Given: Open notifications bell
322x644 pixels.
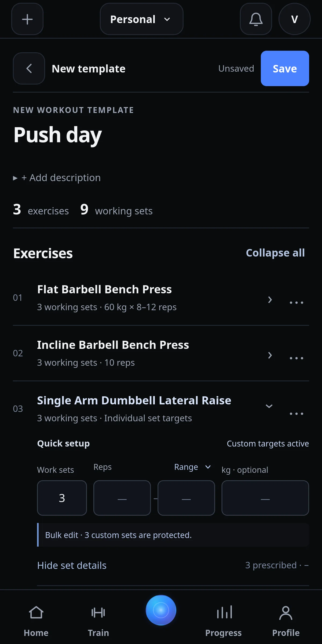Looking at the screenshot, I should point(256,19).
